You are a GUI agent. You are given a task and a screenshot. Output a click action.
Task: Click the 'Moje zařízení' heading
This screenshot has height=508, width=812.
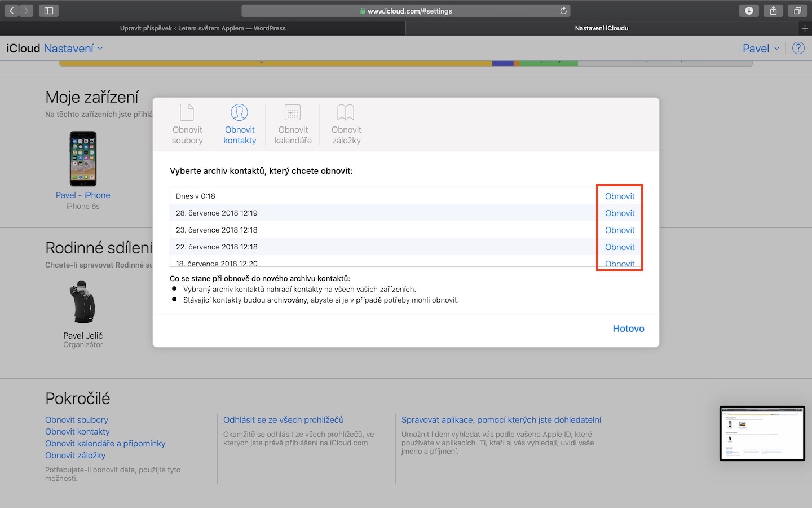click(x=92, y=97)
